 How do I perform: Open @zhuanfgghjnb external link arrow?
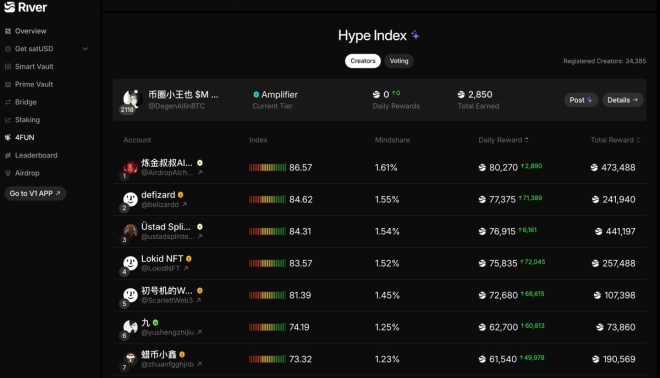199,364
